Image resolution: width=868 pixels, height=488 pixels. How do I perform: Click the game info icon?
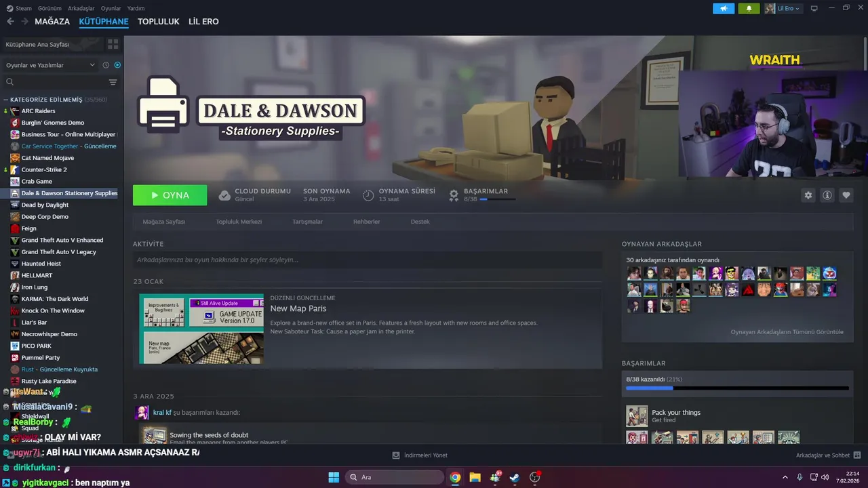click(x=827, y=195)
